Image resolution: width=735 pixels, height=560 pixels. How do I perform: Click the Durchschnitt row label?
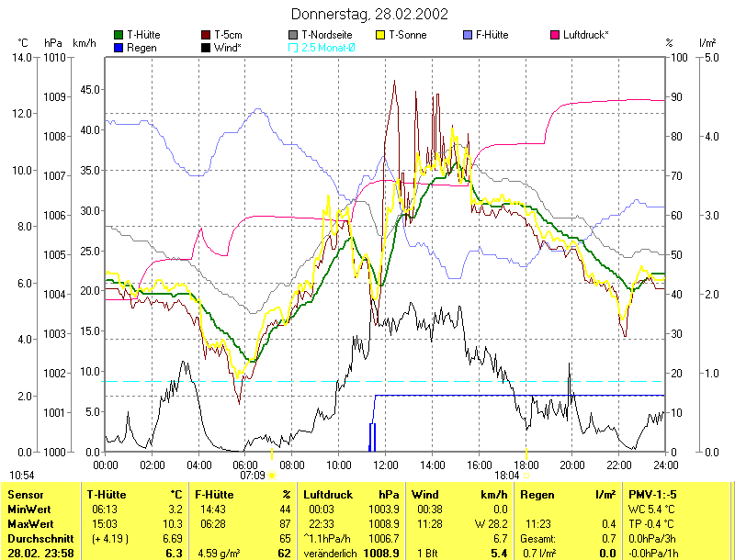(37, 536)
